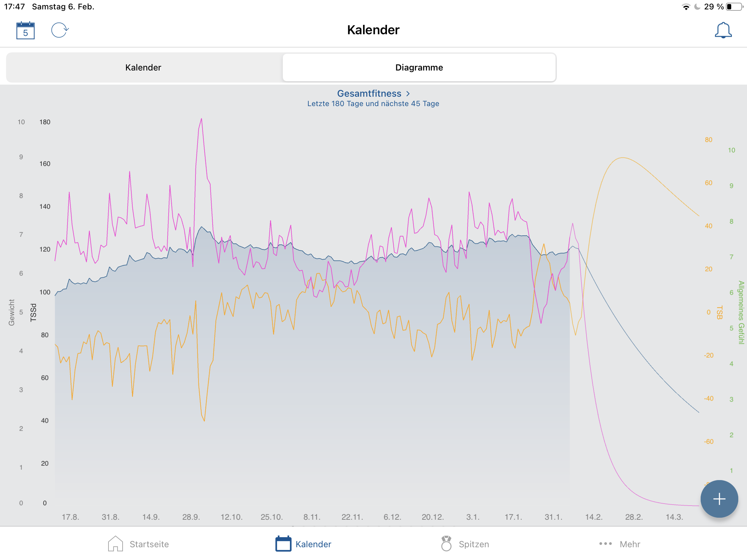Open the Mehr tab label
The height and width of the screenshot is (560, 747).
(x=629, y=544)
